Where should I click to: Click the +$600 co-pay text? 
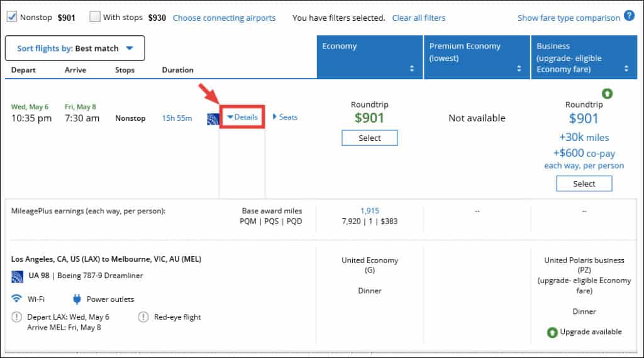584,154
